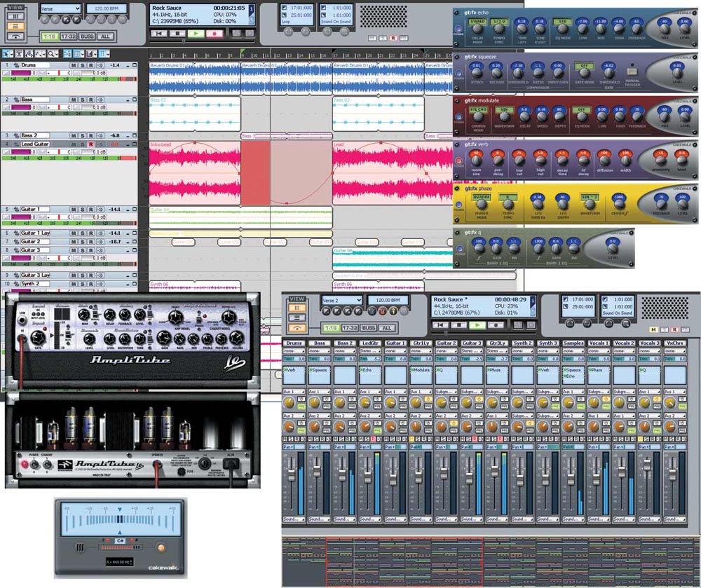Click the orange round button on the Cakewalk tuner

[x=161, y=547]
